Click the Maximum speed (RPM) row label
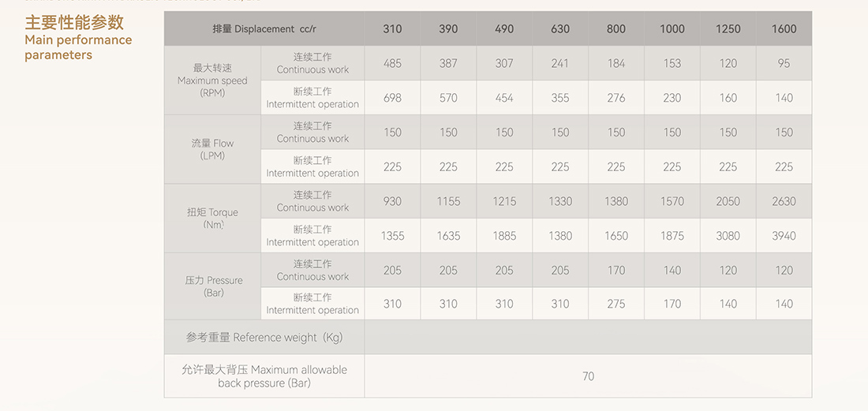Viewport: 868px width, 411px height. [212, 80]
